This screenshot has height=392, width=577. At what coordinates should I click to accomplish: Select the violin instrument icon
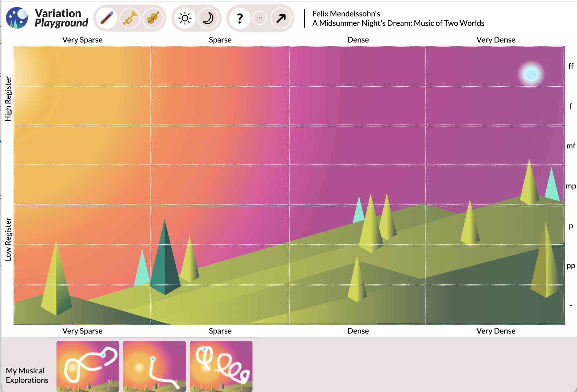click(153, 18)
